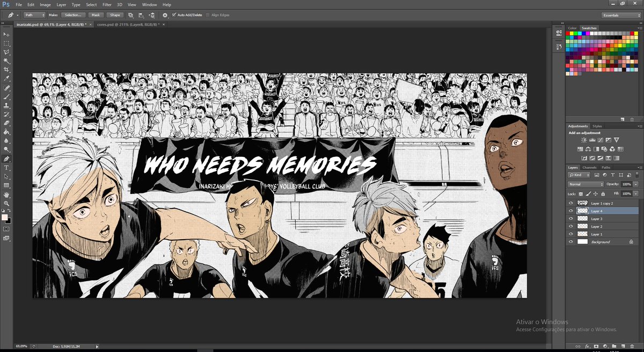This screenshot has height=352, width=644.
Task: Select the Zoom tool in the toolbox
Action: click(x=6, y=203)
